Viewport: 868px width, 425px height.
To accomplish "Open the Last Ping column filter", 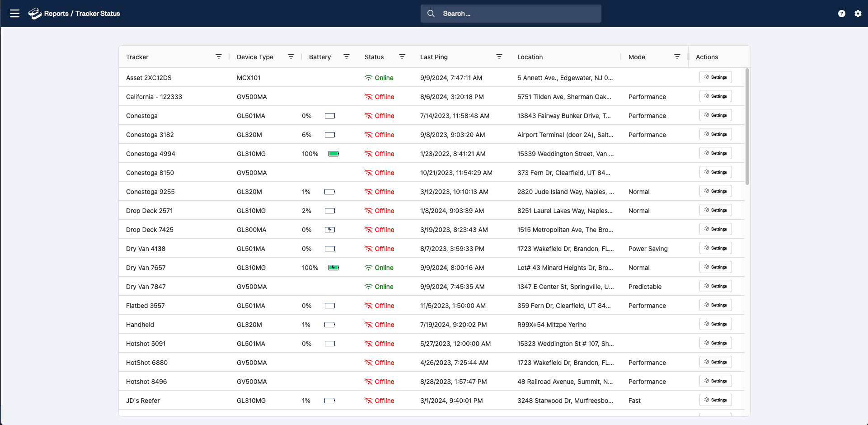I will pos(499,57).
